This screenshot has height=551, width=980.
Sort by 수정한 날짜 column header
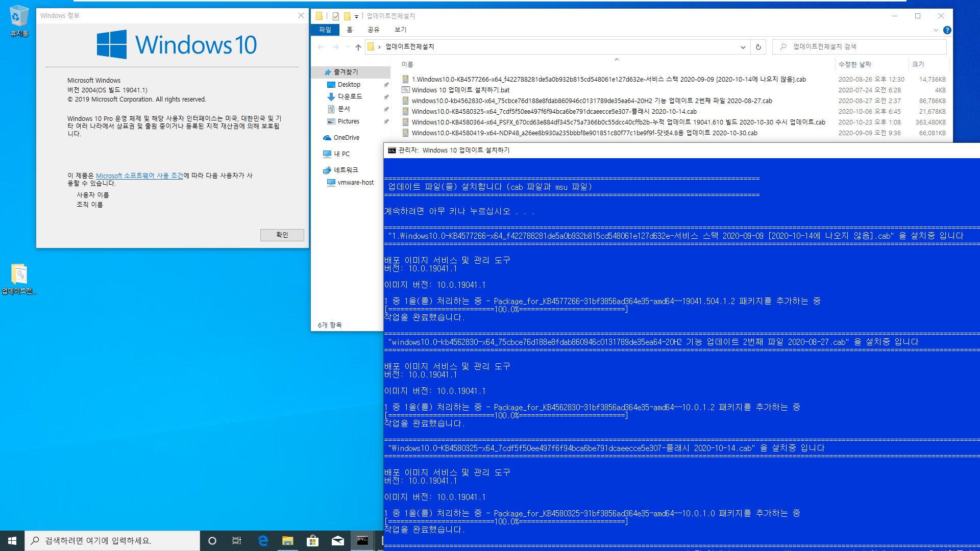point(855,64)
